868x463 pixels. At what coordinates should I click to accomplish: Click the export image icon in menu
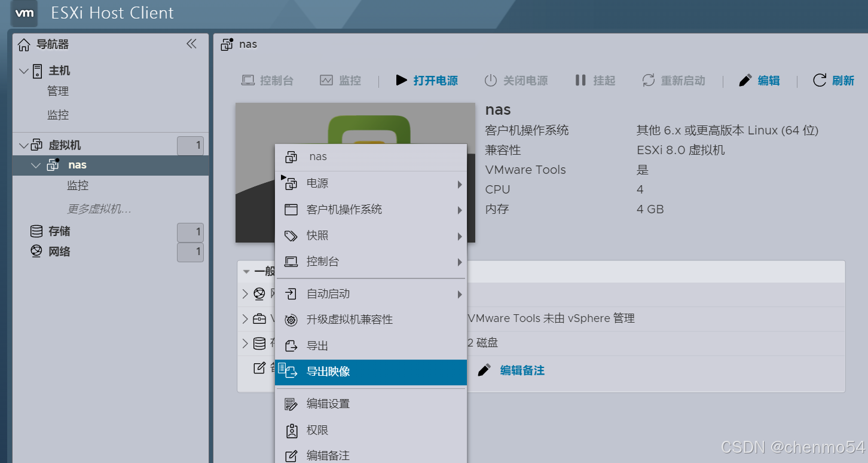[x=289, y=370]
